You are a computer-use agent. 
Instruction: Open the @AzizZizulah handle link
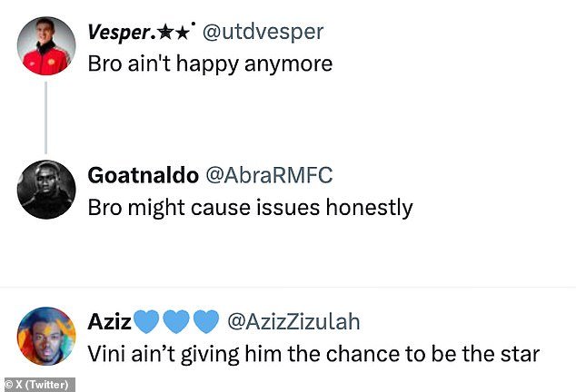click(293, 321)
